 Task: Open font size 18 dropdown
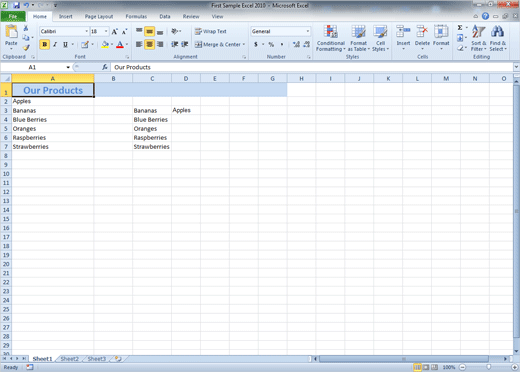coord(106,31)
